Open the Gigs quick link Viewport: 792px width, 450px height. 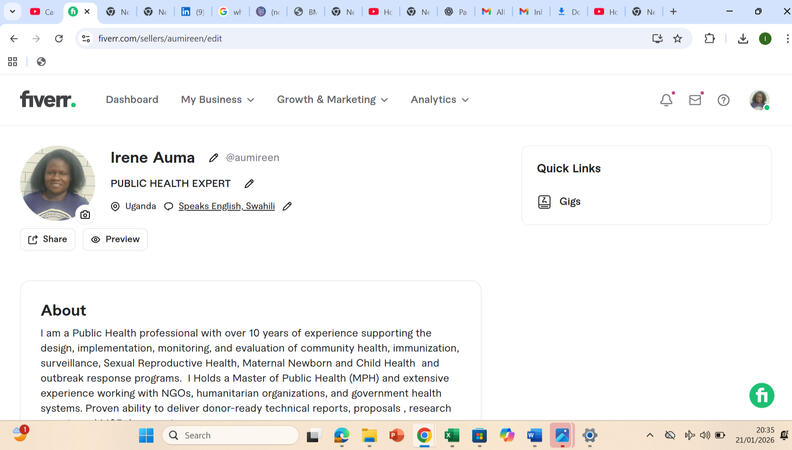[569, 202]
